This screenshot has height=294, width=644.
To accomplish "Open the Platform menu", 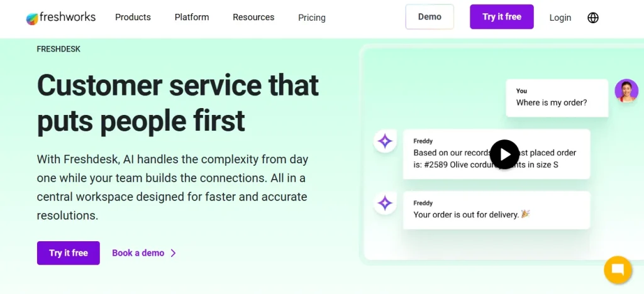I will (192, 17).
